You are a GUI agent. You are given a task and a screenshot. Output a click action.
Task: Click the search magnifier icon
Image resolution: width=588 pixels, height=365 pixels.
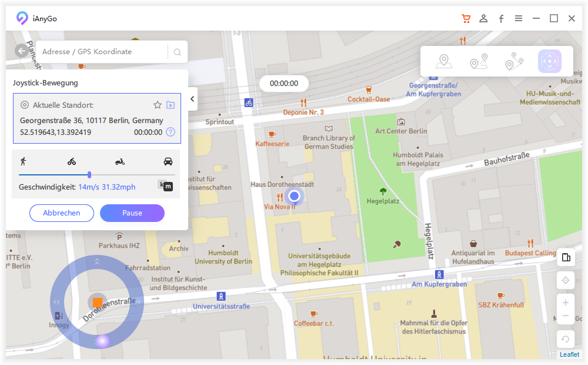point(178,52)
